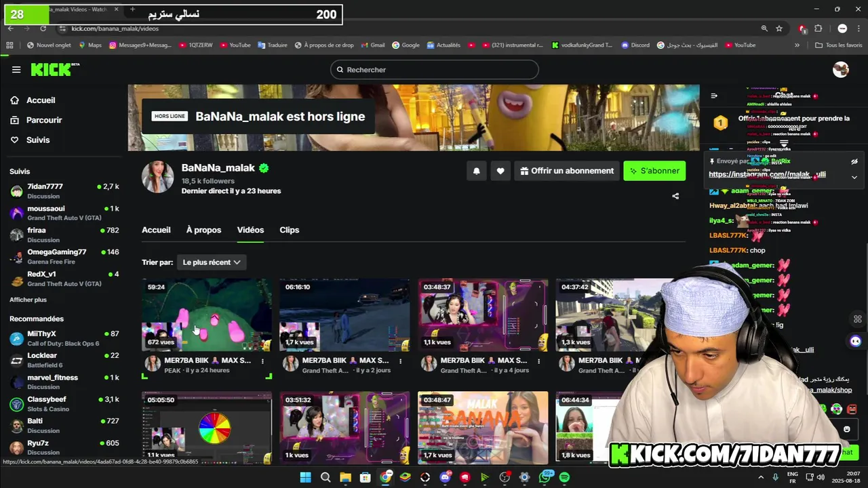
Task: Show hidden system tray icons
Action: pyautogui.click(x=761, y=477)
